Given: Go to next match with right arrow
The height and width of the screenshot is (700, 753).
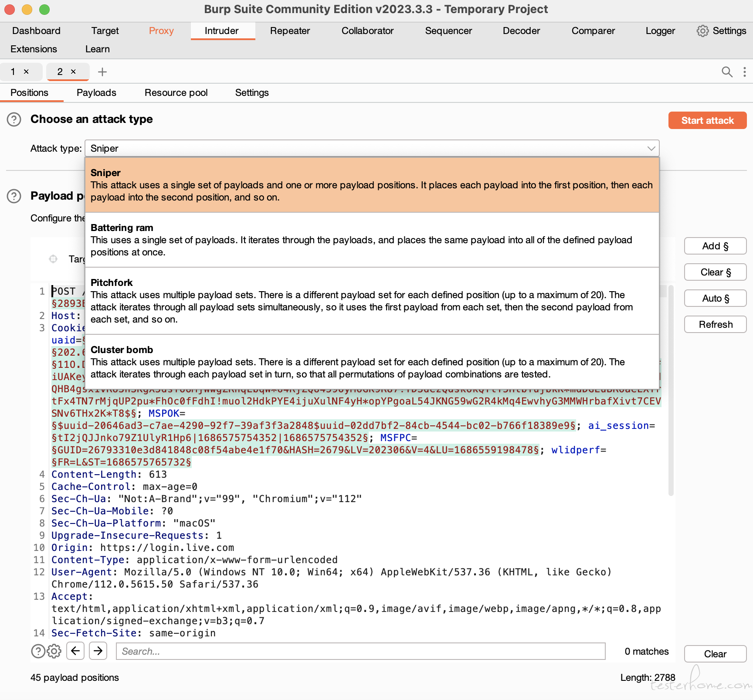Looking at the screenshot, I should click(98, 651).
